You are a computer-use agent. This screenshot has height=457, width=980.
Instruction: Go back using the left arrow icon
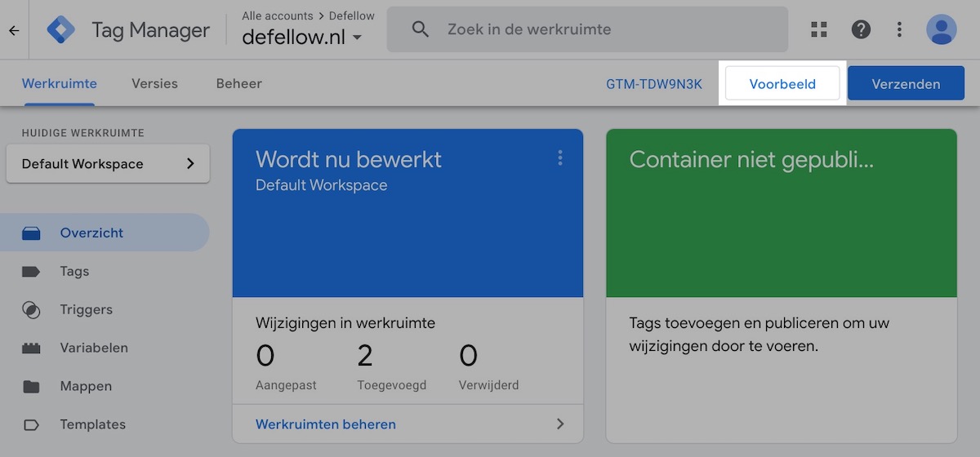point(14,30)
